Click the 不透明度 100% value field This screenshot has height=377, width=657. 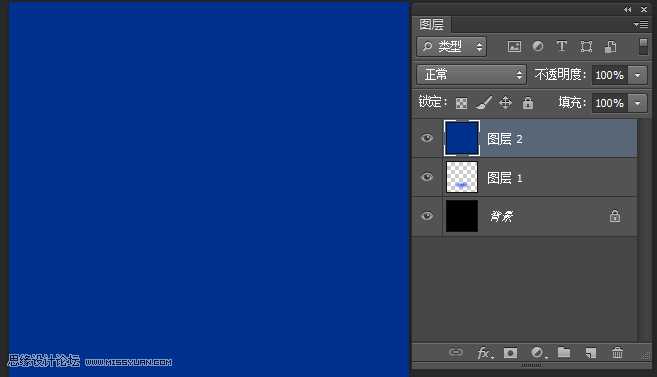[x=609, y=75]
